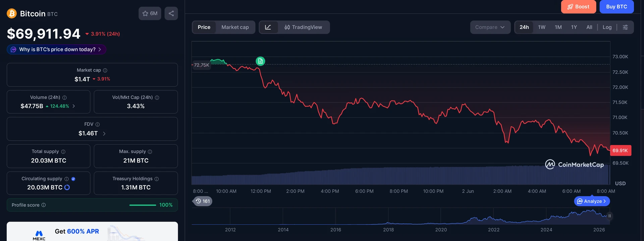644x241 pixels.
Task: Open the Analyze button
Action: click(592, 201)
